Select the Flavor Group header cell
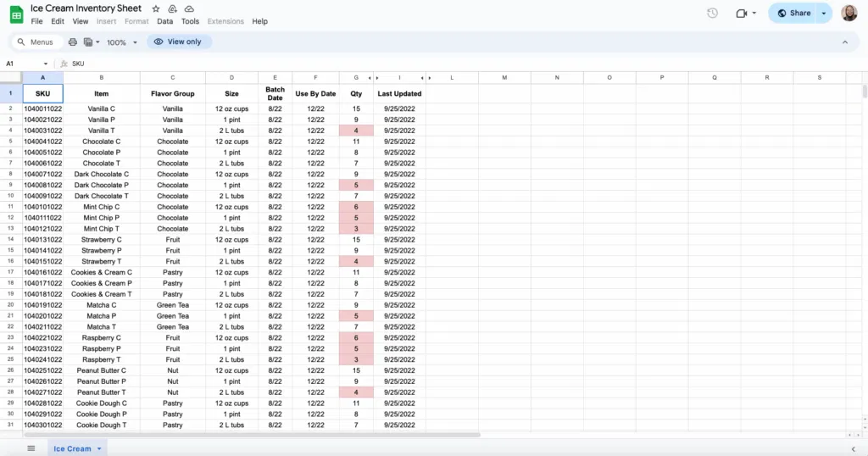This screenshot has width=868, height=456. [x=173, y=93]
